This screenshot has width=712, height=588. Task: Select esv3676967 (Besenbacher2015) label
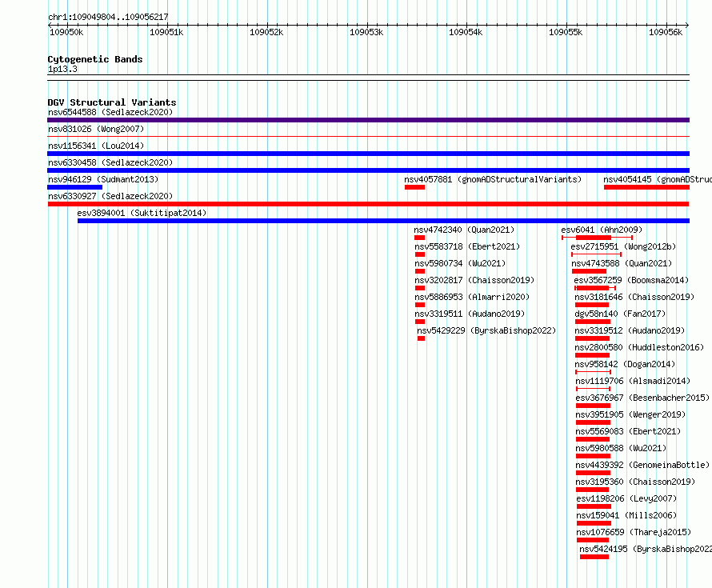[x=642, y=398]
